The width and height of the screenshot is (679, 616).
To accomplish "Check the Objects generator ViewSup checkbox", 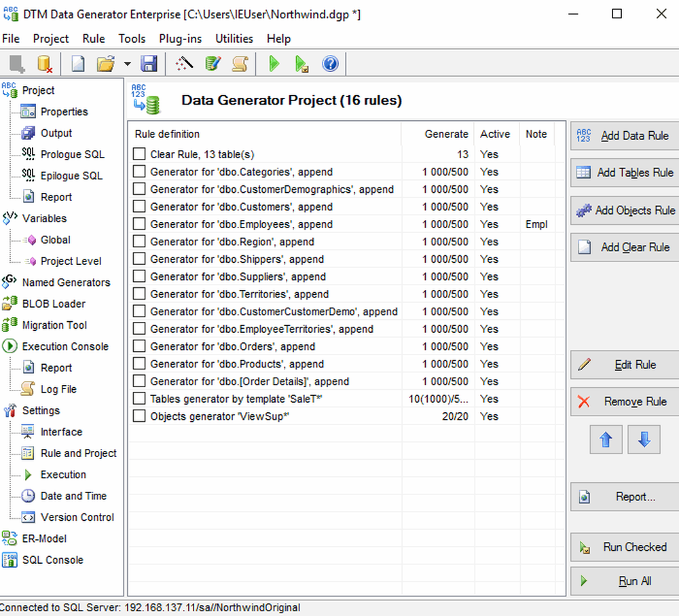I will coord(139,416).
